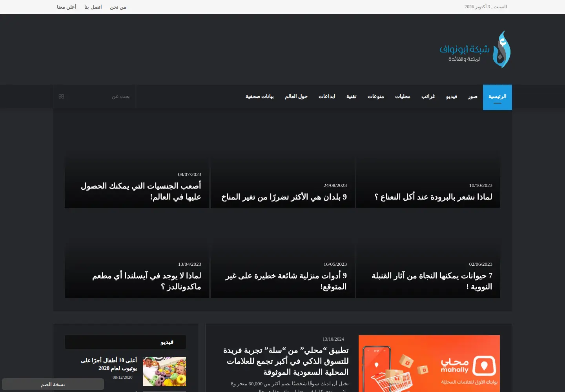The image size is (565, 392).
Task: Open the اتصل بنا link
Action: coord(93,7)
